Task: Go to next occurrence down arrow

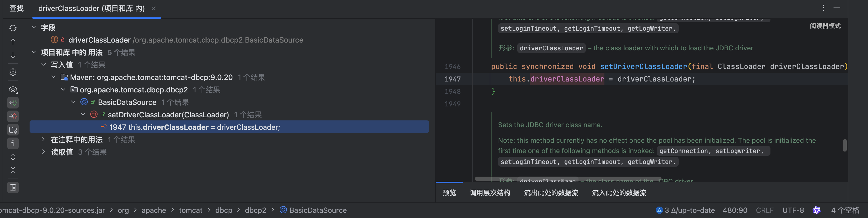Action: click(x=13, y=55)
